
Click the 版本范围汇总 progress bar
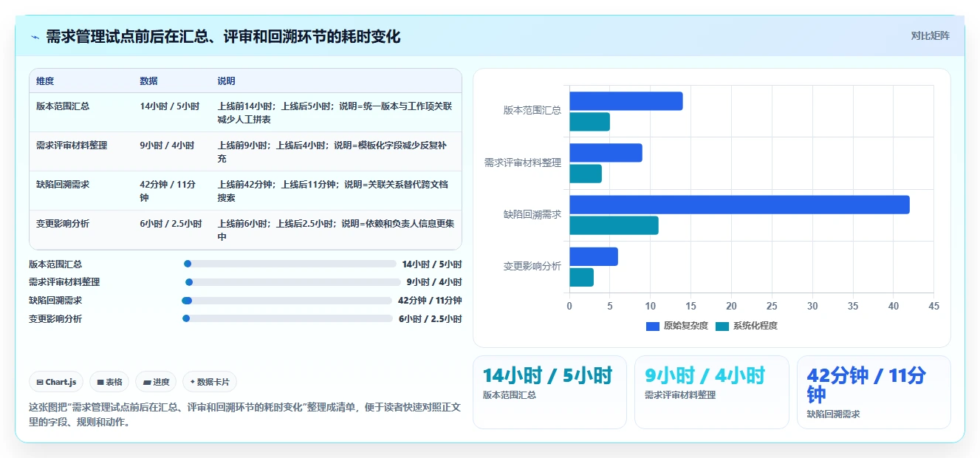pyautogui.click(x=289, y=264)
